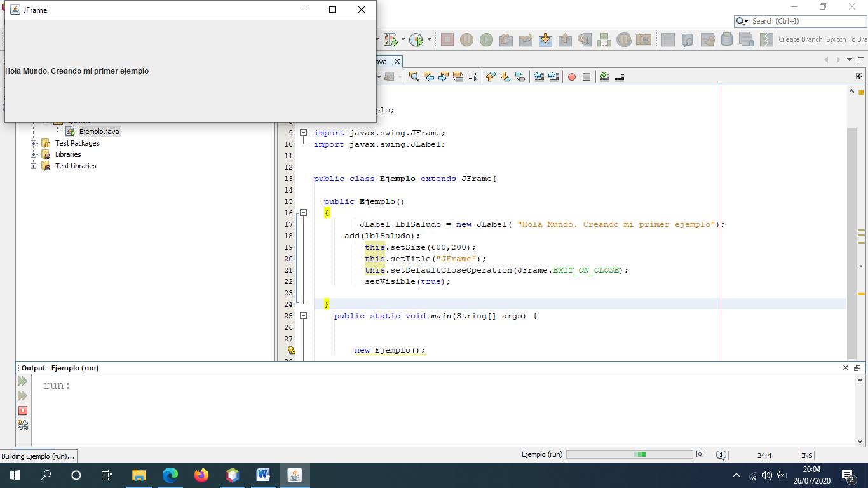The image size is (868, 488).
Task: Toggle INS overwrite mode in status bar
Action: (806, 454)
